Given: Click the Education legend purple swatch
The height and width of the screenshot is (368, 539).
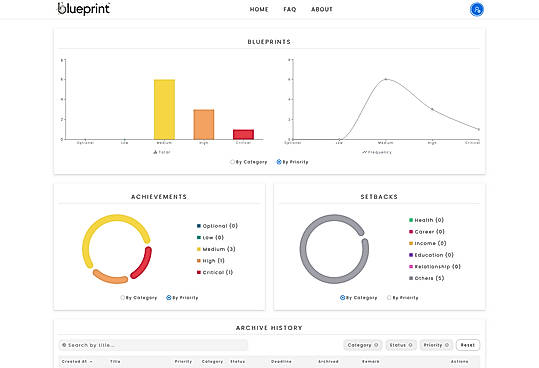Looking at the screenshot, I should point(411,255).
